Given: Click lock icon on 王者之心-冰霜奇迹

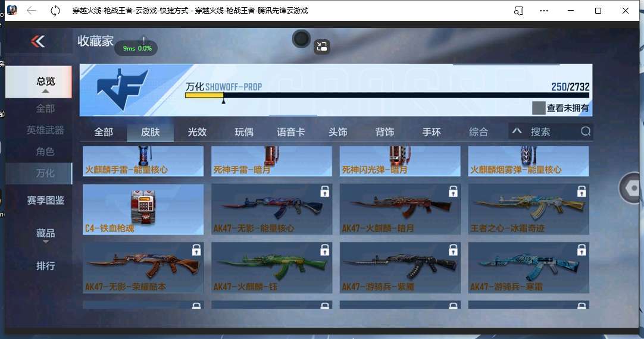Looking at the screenshot, I should pyautogui.click(x=582, y=192).
